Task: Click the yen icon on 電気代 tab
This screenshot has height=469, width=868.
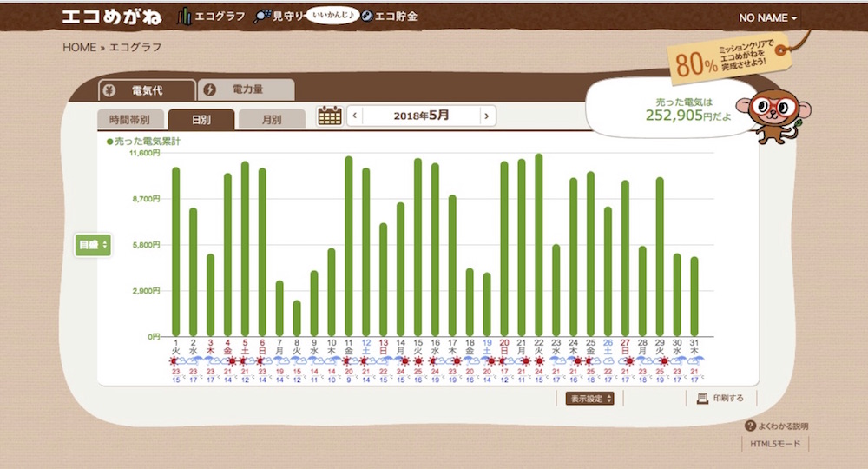Action: tap(109, 90)
